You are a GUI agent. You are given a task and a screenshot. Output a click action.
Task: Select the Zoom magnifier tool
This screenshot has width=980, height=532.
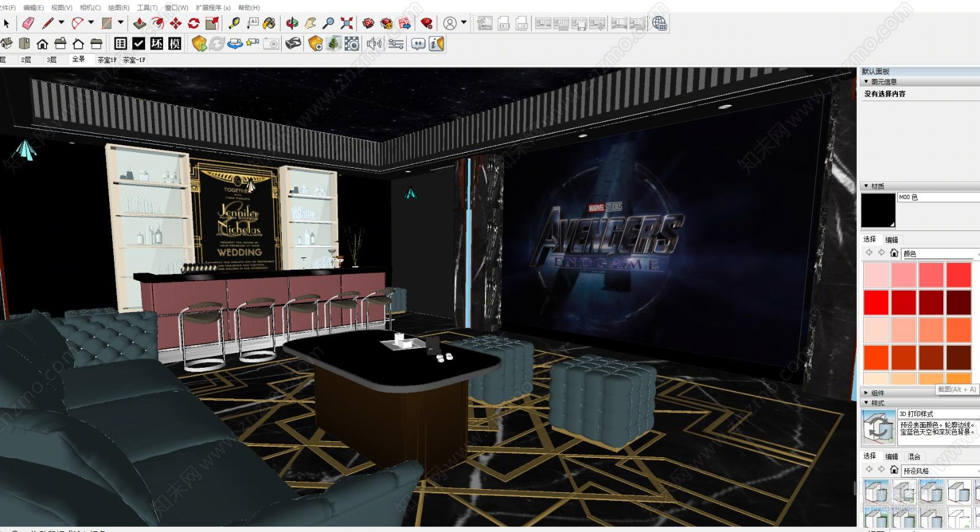pyautogui.click(x=328, y=23)
